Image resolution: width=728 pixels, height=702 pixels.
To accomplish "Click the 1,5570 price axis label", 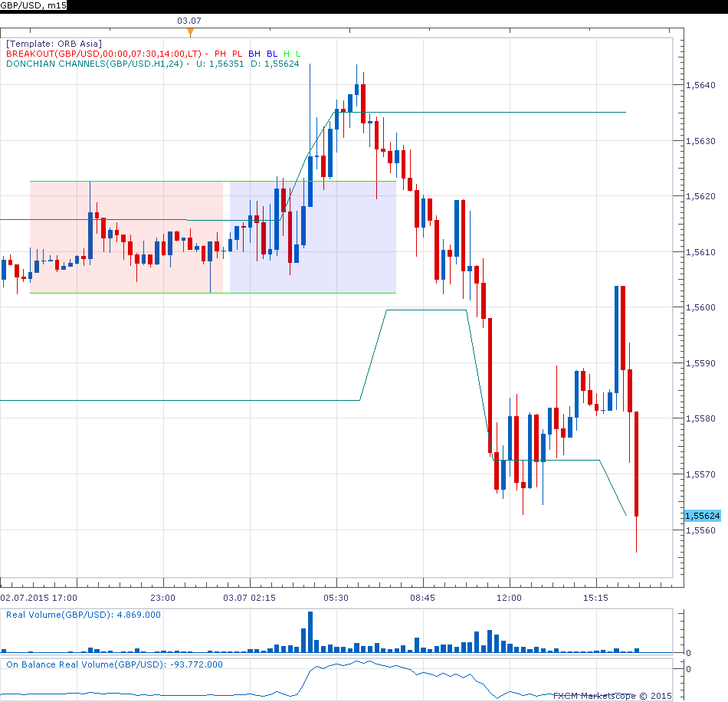I will (x=700, y=475).
